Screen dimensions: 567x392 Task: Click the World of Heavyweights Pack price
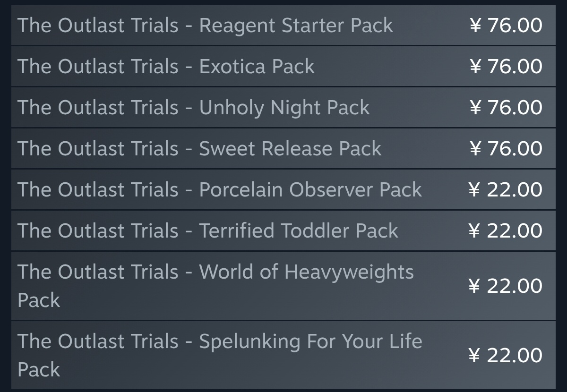point(505,286)
